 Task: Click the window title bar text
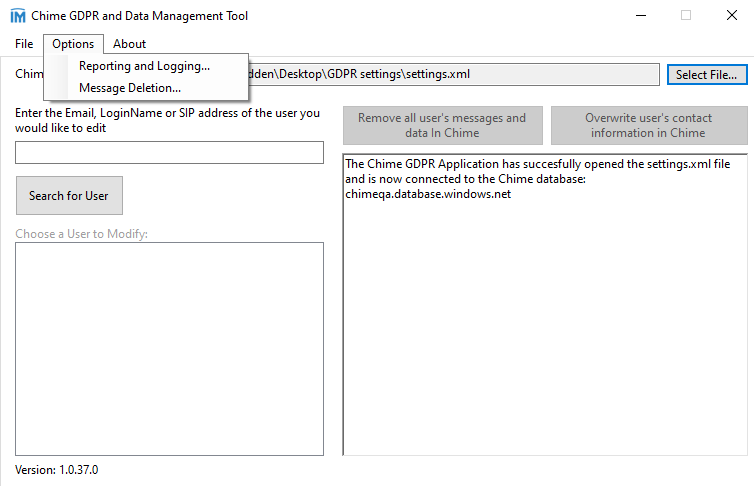(x=140, y=16)
